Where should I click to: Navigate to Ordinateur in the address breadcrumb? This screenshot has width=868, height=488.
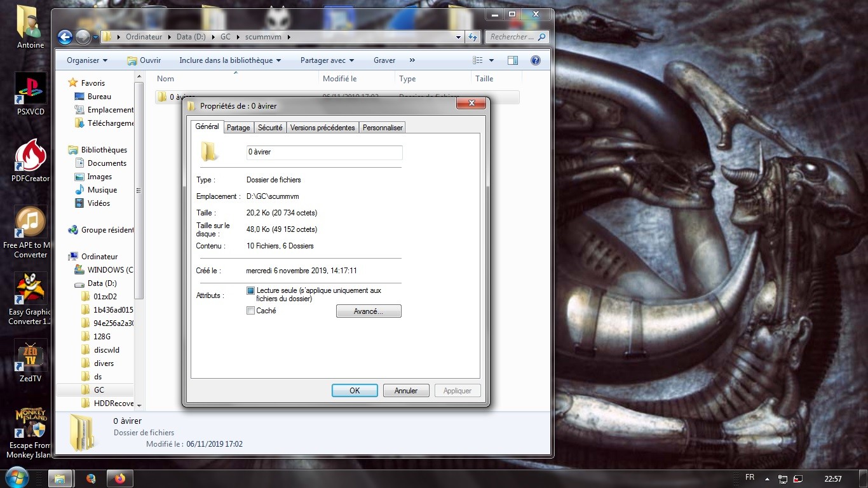144,37
